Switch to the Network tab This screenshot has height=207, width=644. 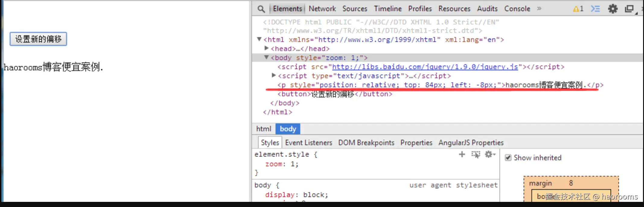pyautogui.click(x=322, y=9)
